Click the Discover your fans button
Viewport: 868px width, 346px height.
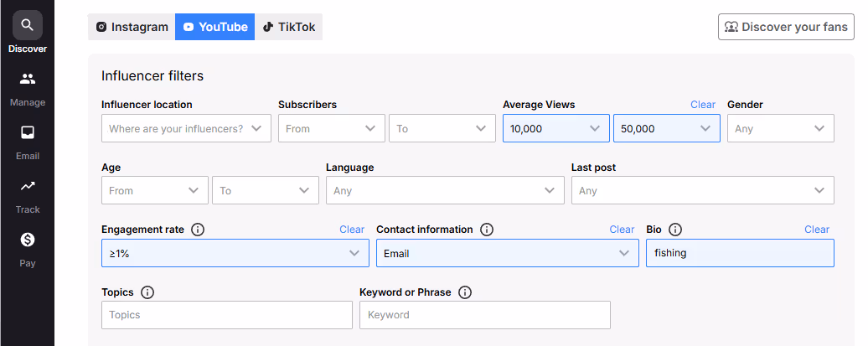click(x=786, y=27)
